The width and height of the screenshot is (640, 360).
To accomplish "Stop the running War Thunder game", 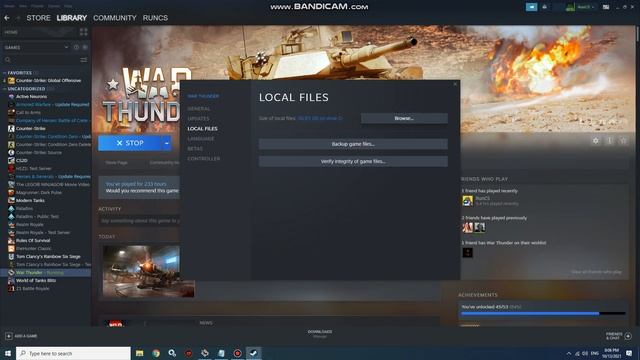I will [130, 143].
